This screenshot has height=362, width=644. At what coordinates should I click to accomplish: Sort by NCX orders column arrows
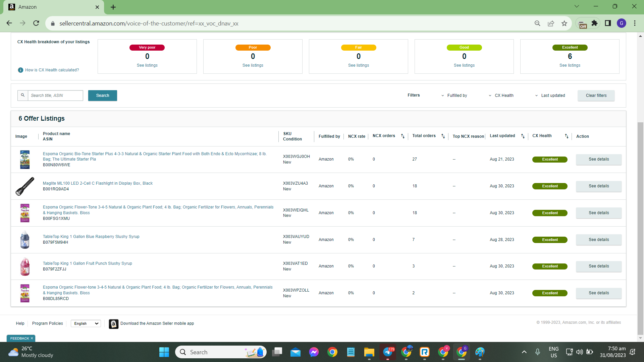click(403, 136)
